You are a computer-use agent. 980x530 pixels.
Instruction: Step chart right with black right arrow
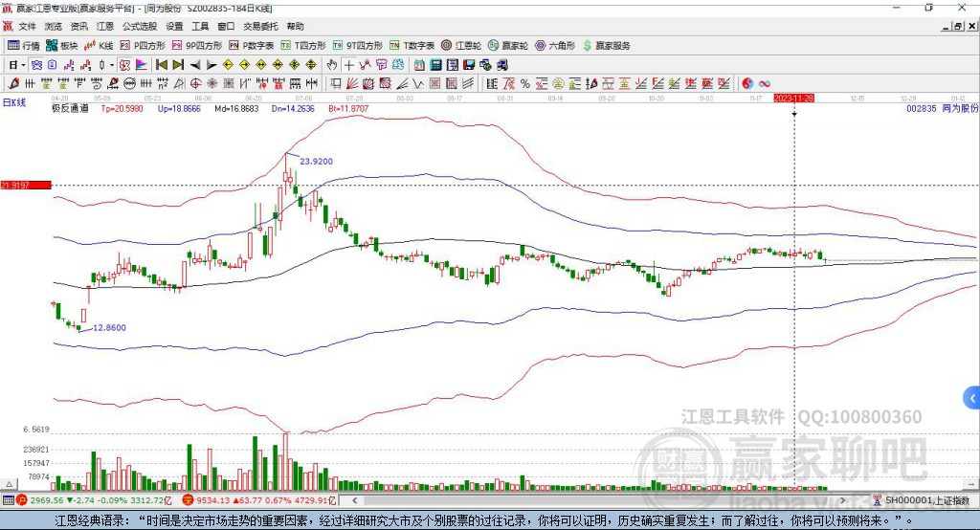pyautogui.click(x=212, y=64)
